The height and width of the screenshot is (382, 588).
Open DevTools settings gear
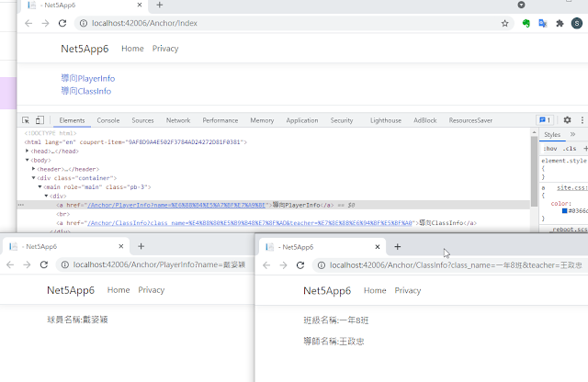coord(567,120)
